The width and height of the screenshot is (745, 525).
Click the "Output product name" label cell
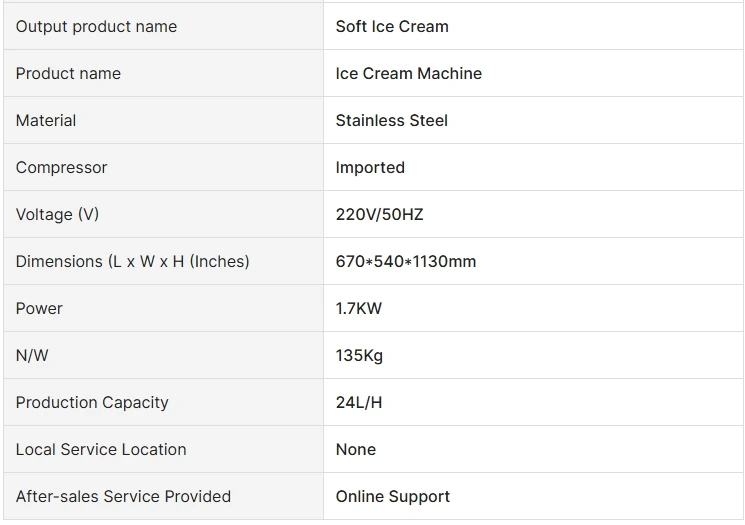tap(96, 27)
